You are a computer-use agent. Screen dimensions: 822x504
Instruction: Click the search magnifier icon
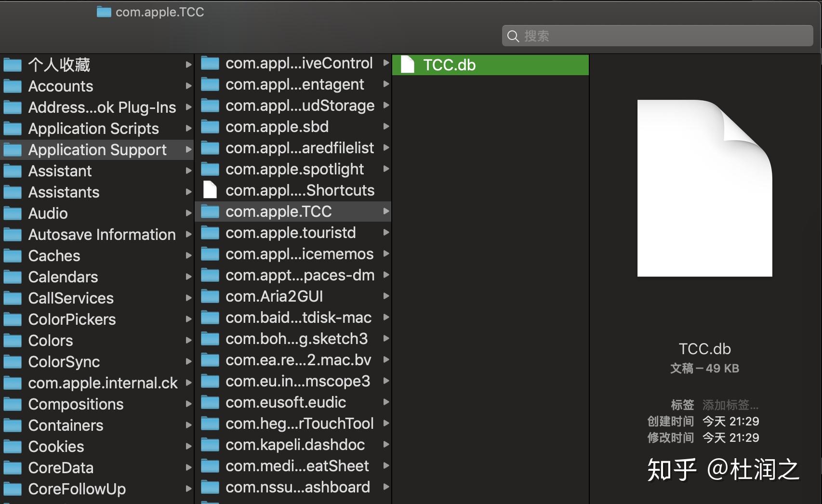pyautogui.click(x=513, y=36)
